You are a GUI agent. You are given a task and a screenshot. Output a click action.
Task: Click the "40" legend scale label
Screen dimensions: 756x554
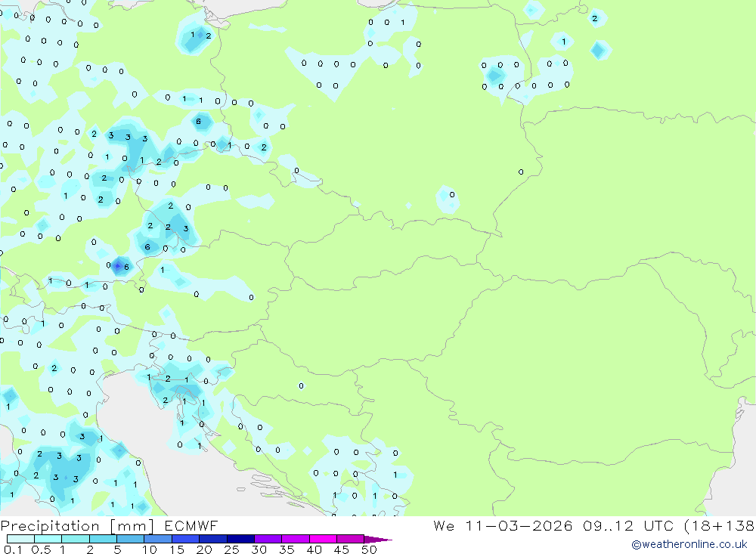click(x=314, y=549)
